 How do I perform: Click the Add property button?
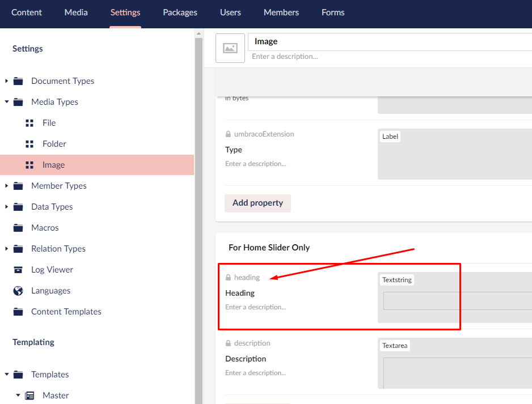pyautogui.click(x=257, y=203)
